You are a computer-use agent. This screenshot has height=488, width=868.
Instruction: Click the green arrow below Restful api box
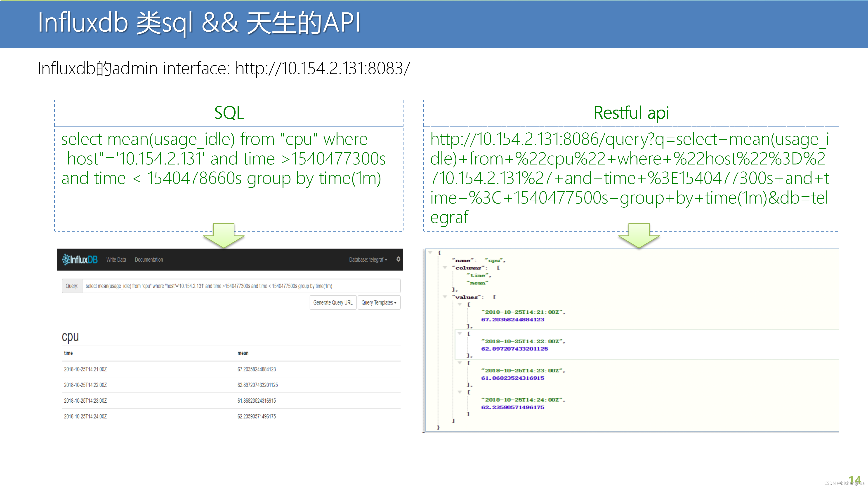(639, 236)
